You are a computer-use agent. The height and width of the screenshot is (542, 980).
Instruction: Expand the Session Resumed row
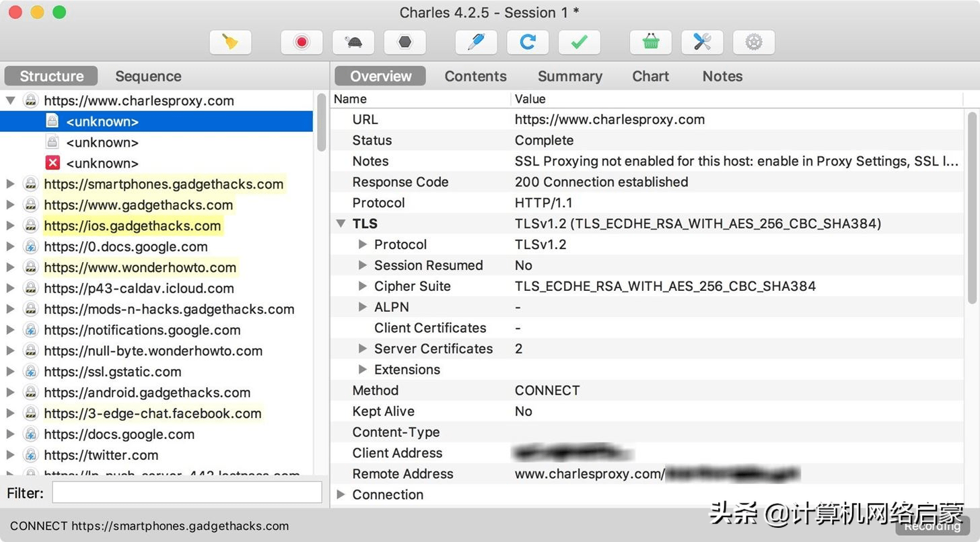pos(363,265)
